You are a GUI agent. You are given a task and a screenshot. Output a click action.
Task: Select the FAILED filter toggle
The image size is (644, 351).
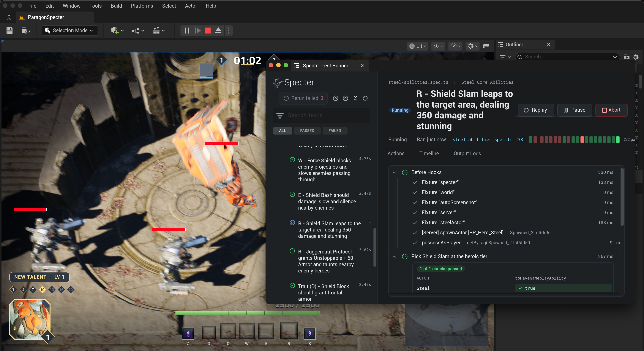click(334, 131)
